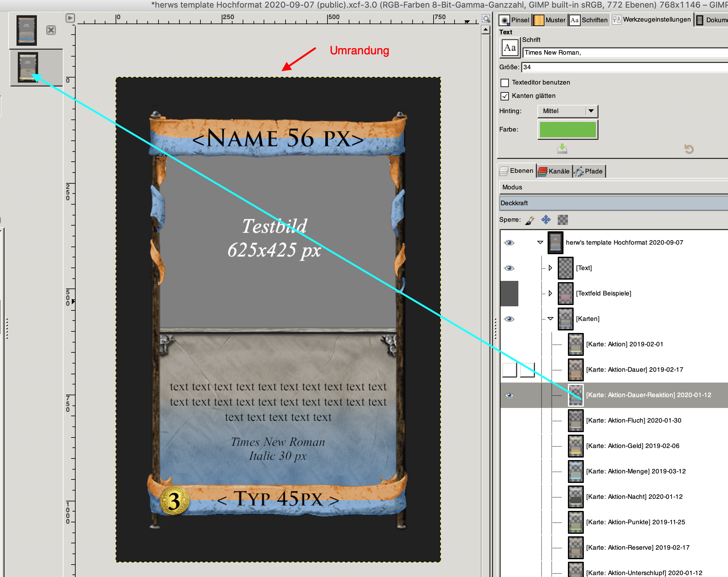Switch to the Kanäle tab
Image resolution: width=728 pixels, height=577 pixels.
(x=554, y=171)
